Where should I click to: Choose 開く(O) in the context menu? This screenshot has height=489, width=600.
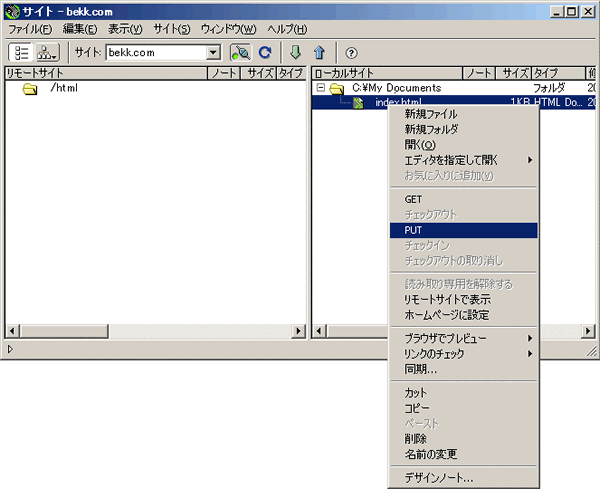click(463, 145)
